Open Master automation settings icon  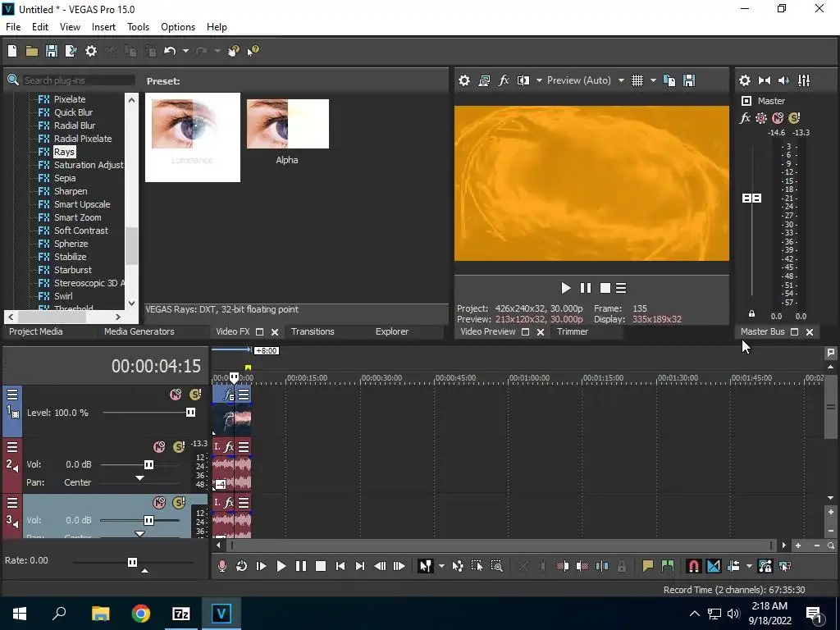coord(760,118)
